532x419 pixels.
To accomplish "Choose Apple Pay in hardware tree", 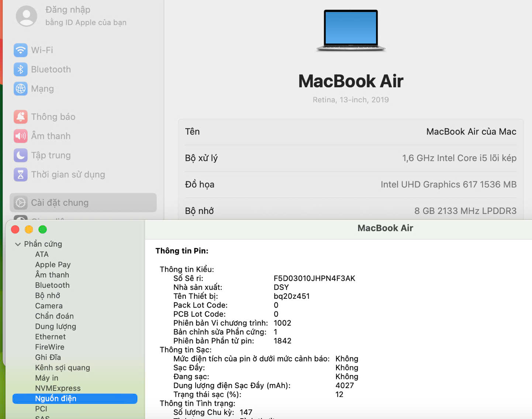I will (x=53, y=264).
